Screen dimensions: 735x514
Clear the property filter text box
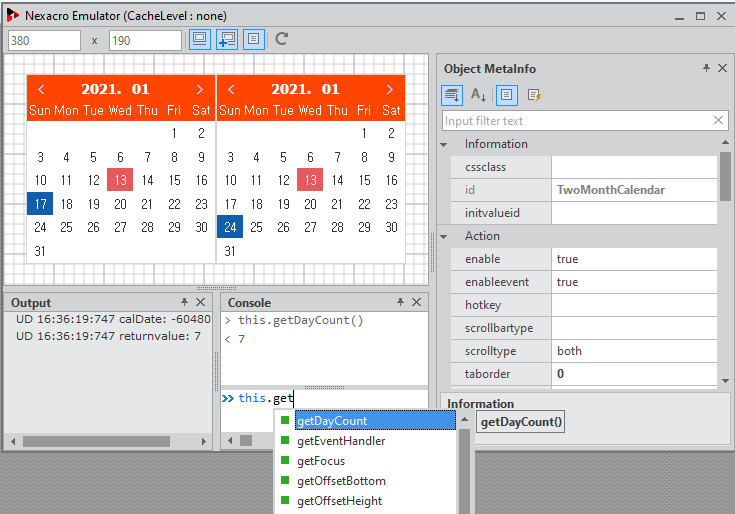click(x=718, y=121)
